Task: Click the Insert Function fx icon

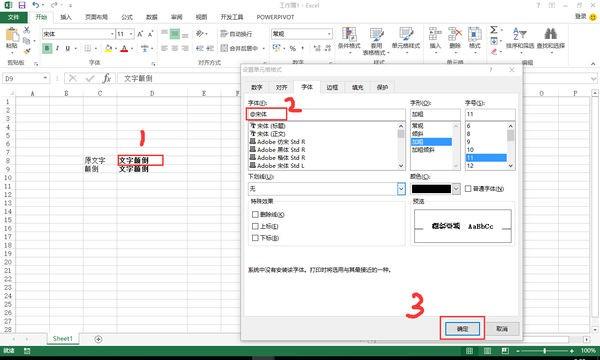Action: click(x=107, y=78)
